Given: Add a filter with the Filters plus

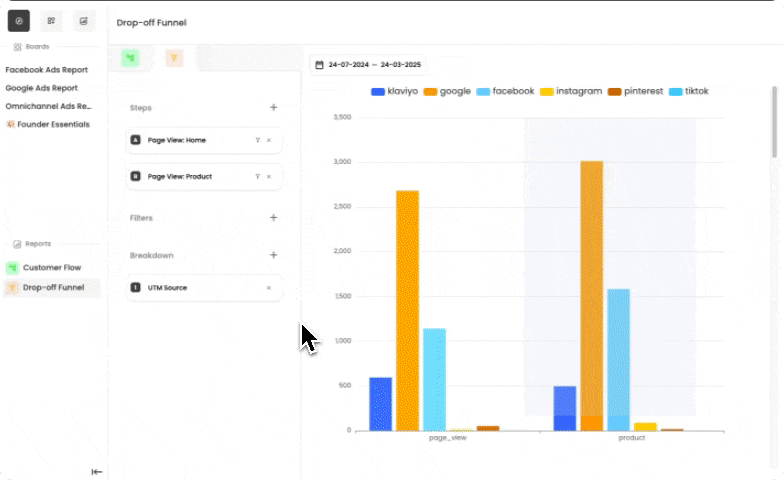Looking at the screenshot, I should pos(274,218).
